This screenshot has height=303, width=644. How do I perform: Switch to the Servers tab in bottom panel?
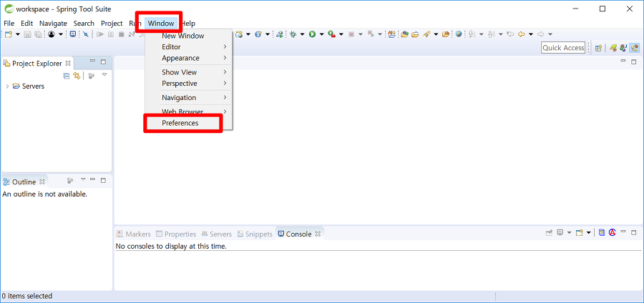coord(216,234)
